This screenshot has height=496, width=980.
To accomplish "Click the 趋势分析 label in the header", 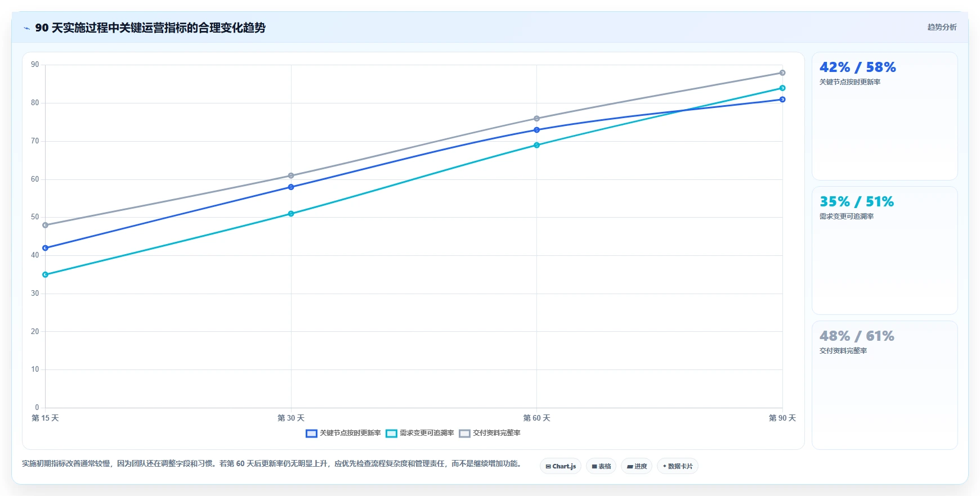I will pos(942,27).
